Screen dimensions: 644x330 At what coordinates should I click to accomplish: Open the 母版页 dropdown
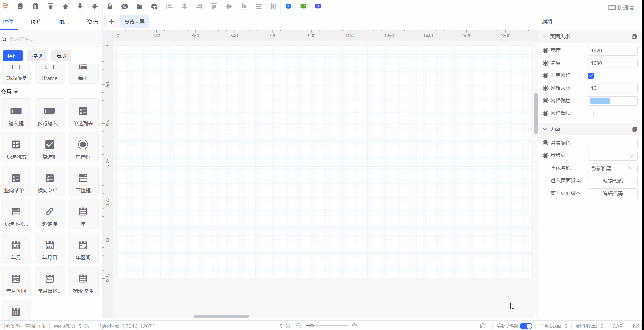613,156
